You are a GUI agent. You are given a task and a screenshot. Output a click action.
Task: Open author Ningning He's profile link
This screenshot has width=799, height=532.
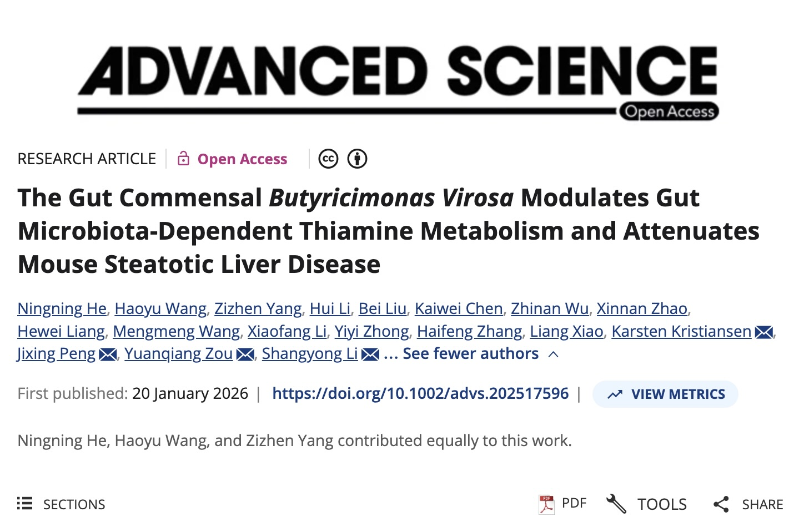62,308
